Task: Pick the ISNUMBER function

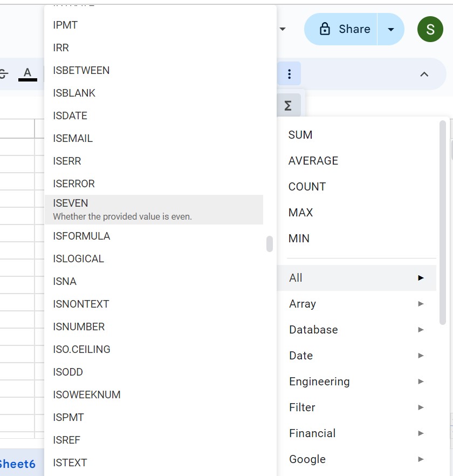Action: [x=154, y=327]
